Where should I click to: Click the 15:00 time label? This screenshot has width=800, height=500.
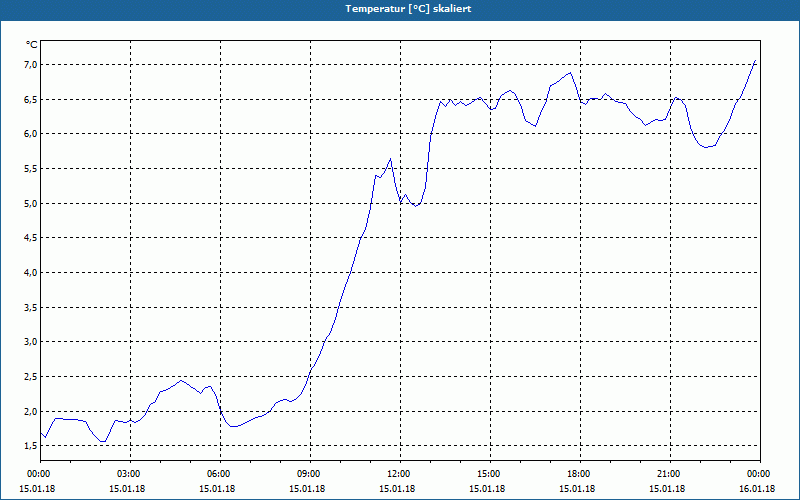pos(490,474)
